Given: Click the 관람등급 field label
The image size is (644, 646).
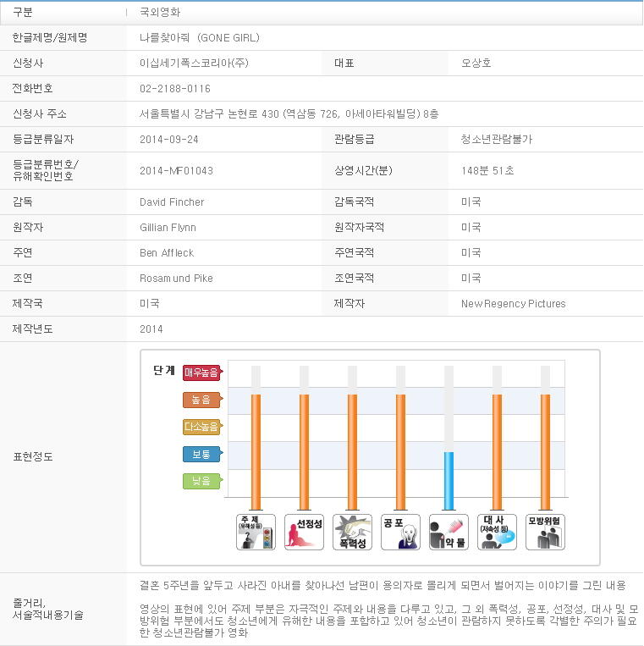Looking at the screenshot, I should click(354, 139).
